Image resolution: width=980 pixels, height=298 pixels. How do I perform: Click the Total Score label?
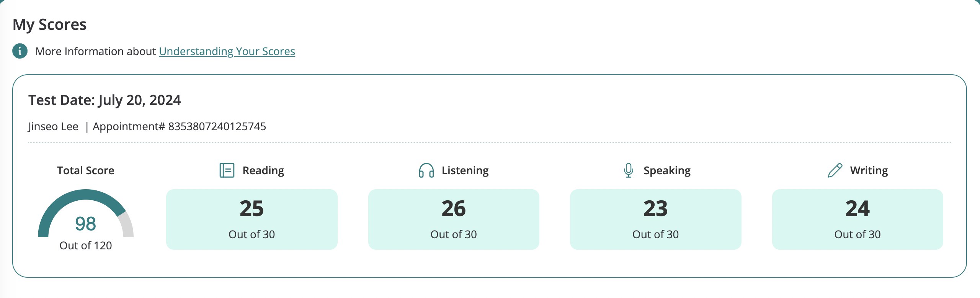coord(86,170)
